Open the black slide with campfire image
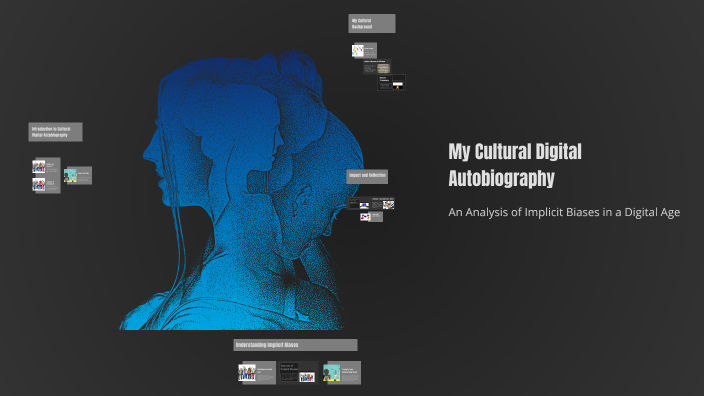704x396 pixels. pyautogui.click(x=392, y=83)
